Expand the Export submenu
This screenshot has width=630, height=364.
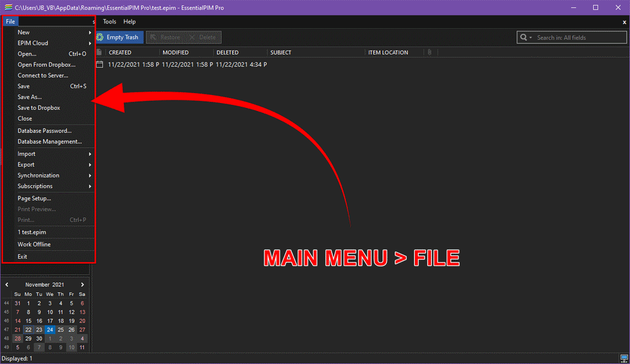(x=55, y=165)
